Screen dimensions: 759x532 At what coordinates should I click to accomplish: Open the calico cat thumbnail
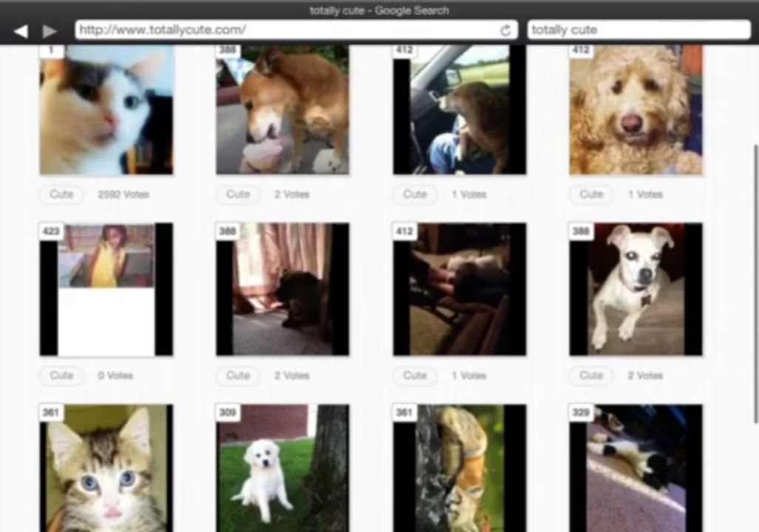tap(106, 110)
